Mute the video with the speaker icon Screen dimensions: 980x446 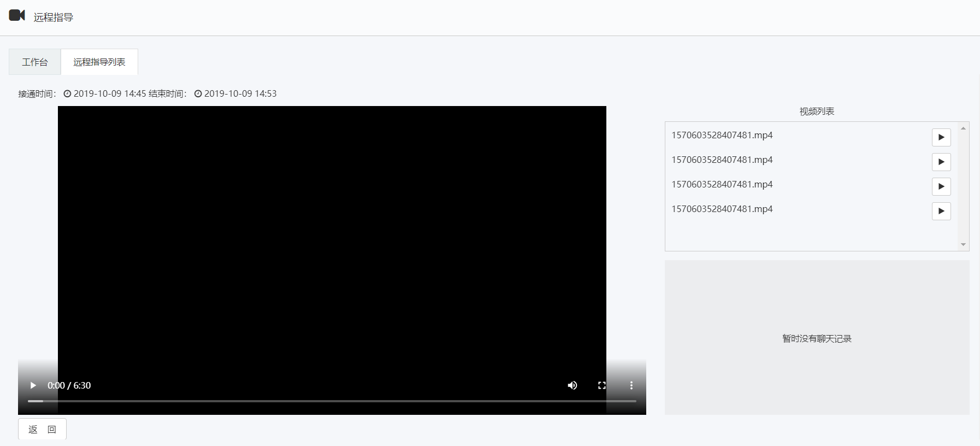pos(572,385)
